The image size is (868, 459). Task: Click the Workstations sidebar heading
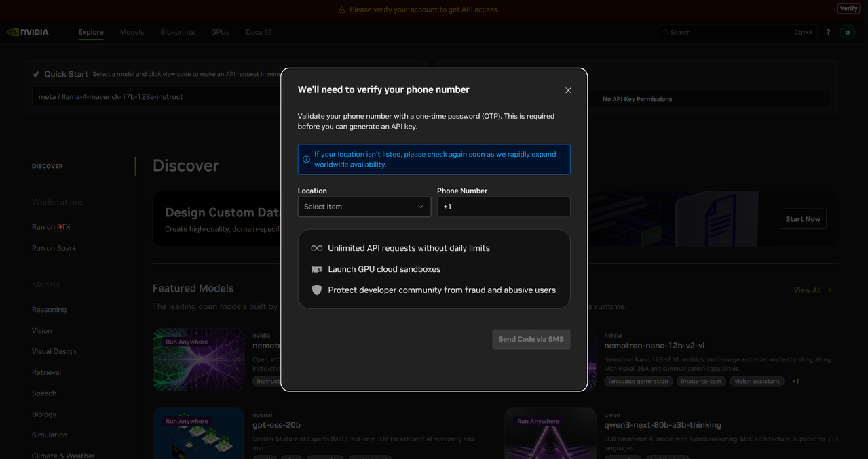[x=58, y=203]
